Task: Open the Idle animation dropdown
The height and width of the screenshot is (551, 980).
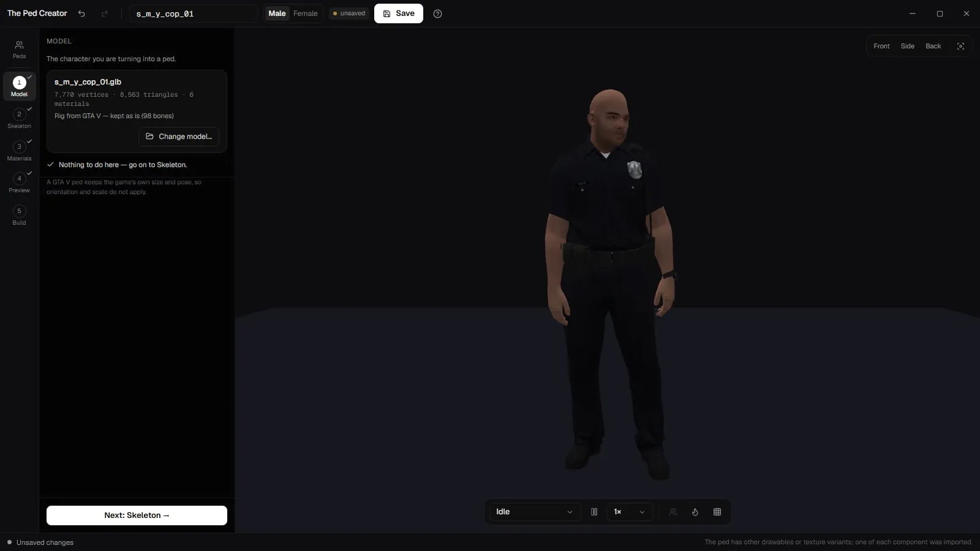Action: click(x=534, y=512)
